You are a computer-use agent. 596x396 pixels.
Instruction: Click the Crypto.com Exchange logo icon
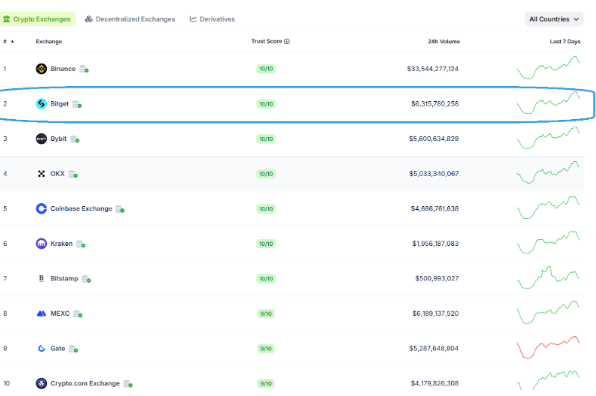point(41,383)
